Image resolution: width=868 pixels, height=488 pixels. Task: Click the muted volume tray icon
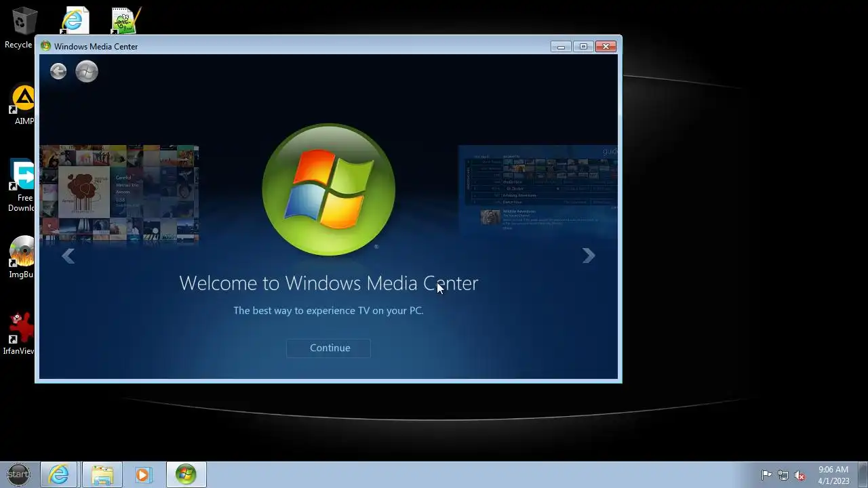(x=800, y=475)
